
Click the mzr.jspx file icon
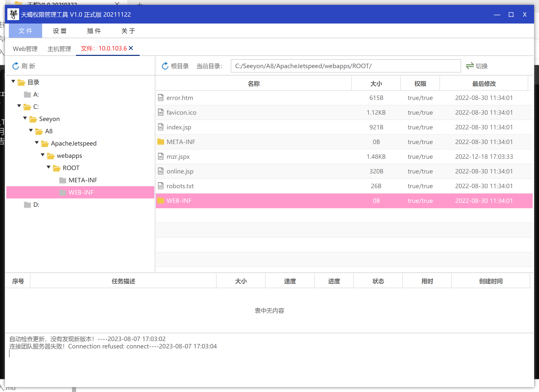pos(161,156)
